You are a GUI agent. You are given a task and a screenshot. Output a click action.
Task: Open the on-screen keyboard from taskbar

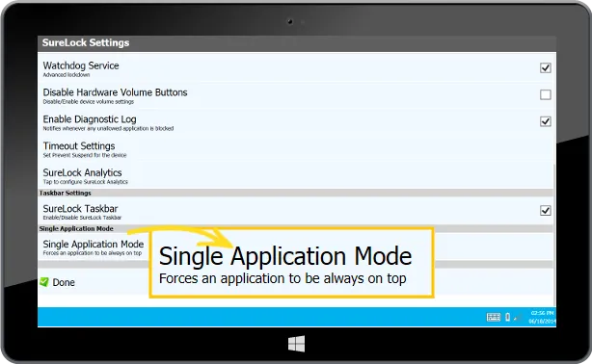493,317
